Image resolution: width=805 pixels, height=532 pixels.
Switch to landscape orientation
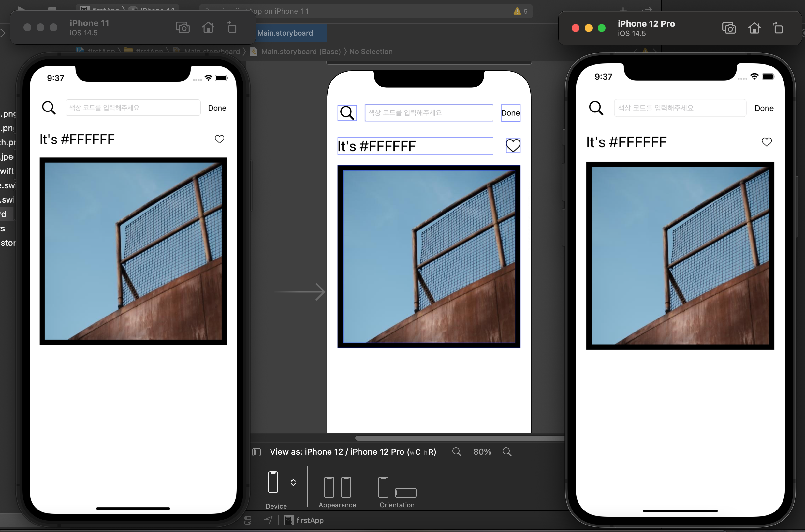pyautogui.click(x=405, y=492)
